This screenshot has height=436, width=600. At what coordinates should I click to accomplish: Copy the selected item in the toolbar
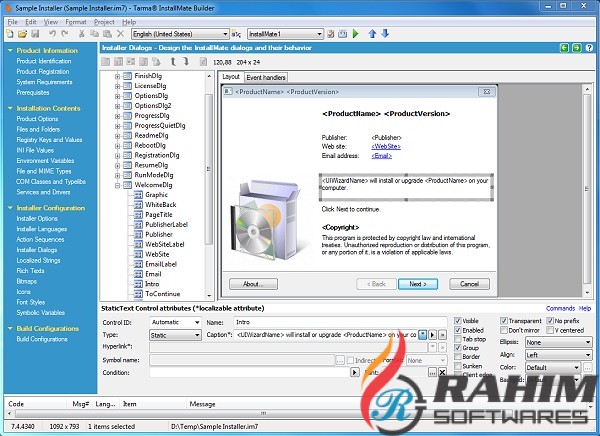(x=94, y=34)
